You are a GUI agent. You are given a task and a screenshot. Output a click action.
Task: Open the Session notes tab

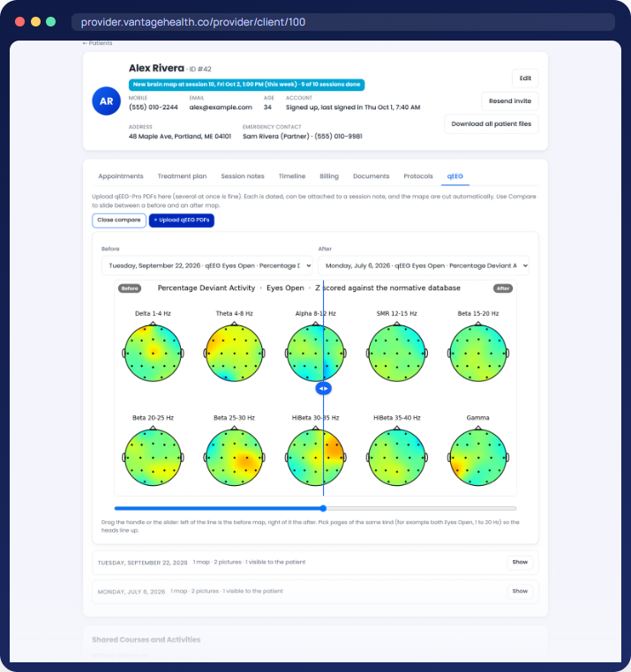pyautogui.click(x=243, y=176)
